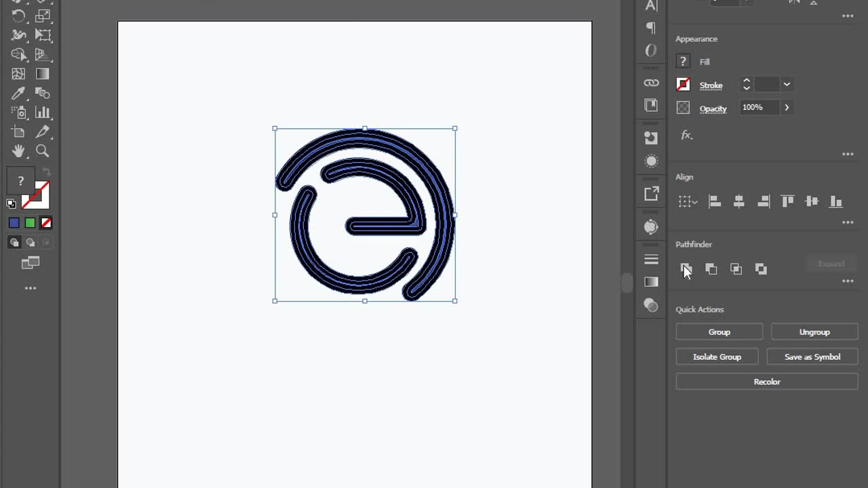Image resolution: width=868 pixels, height=488 pixels.
Task: Align objects to vertical bottom
Action: tap(836, 201)
